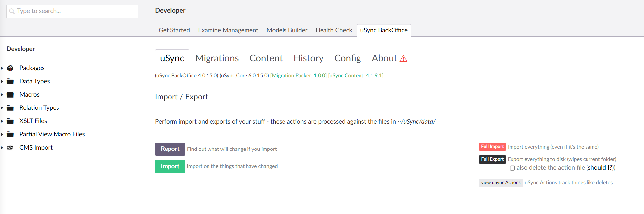Click 'uSync Actions track things like deletes'
This screenshot has height=214, width=644.
point(569,183)
